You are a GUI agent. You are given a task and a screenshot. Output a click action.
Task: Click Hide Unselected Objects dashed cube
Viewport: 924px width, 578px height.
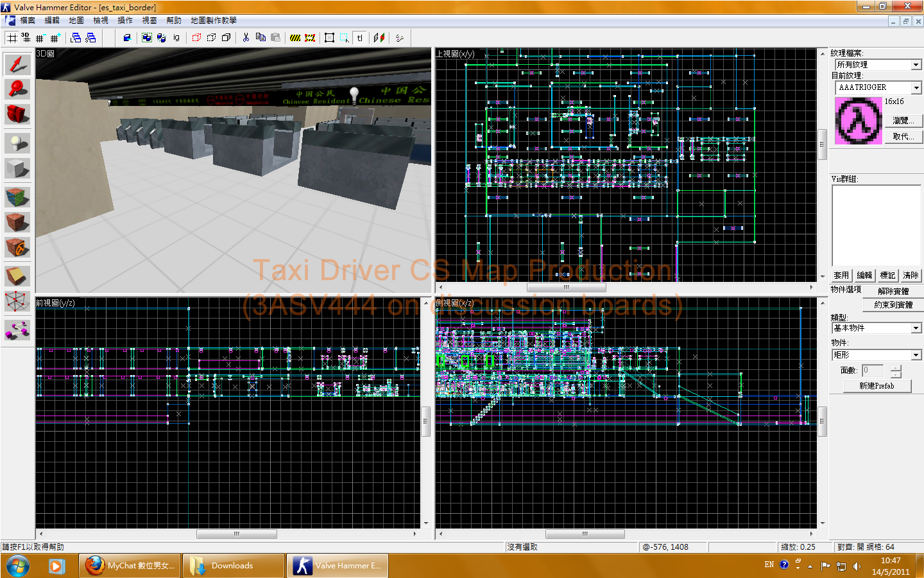[x=211, y=38]
